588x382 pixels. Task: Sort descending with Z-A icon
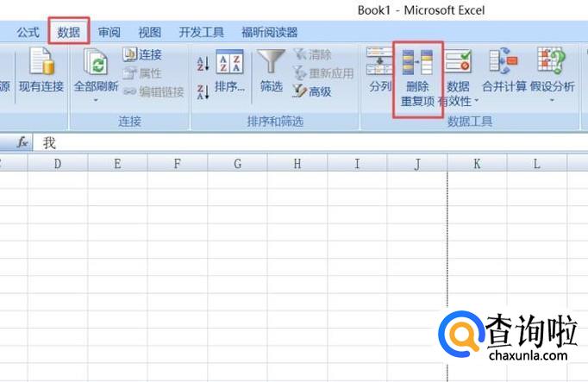(x=203, y=92)
